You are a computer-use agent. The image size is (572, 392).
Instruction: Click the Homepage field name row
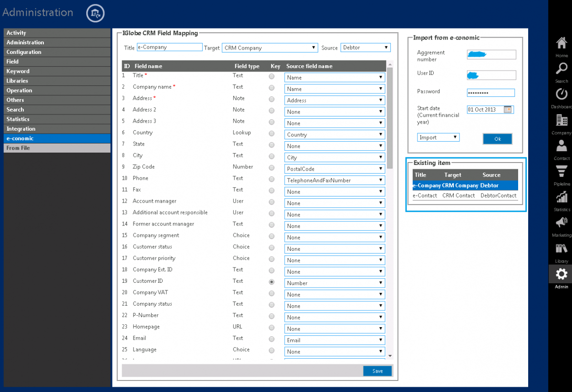coord(146,327)
